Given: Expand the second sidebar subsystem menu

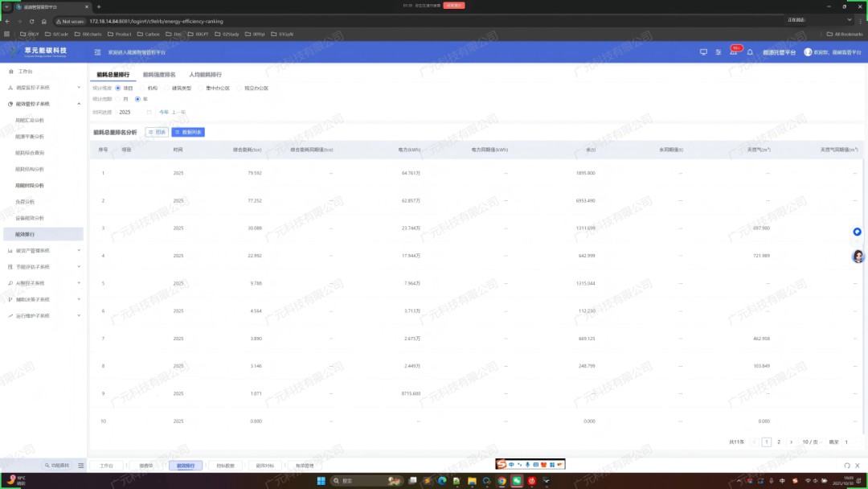Looking at the screenshot, I should [43, 88].
